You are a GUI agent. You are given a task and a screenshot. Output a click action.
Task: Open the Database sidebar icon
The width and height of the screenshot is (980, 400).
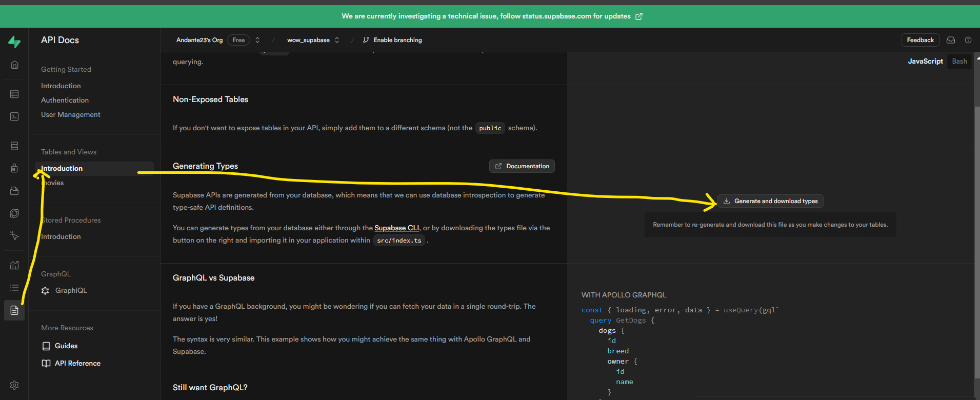(14, 146)
